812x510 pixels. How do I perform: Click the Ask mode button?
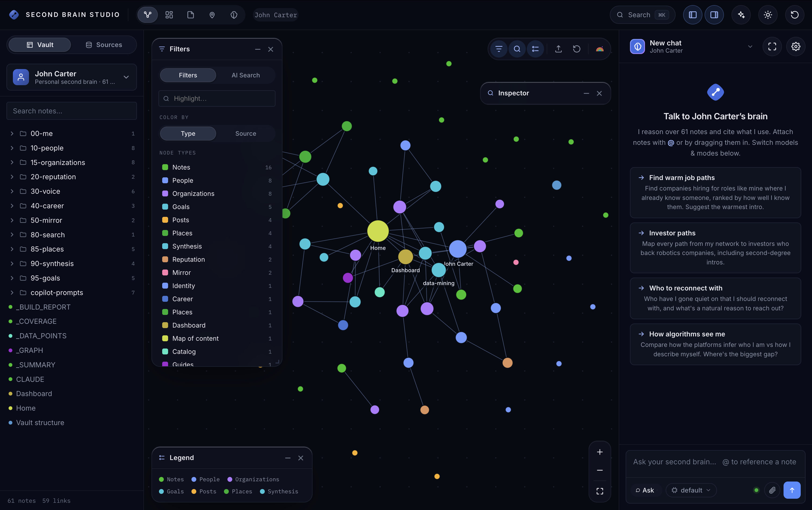(645, 490)
